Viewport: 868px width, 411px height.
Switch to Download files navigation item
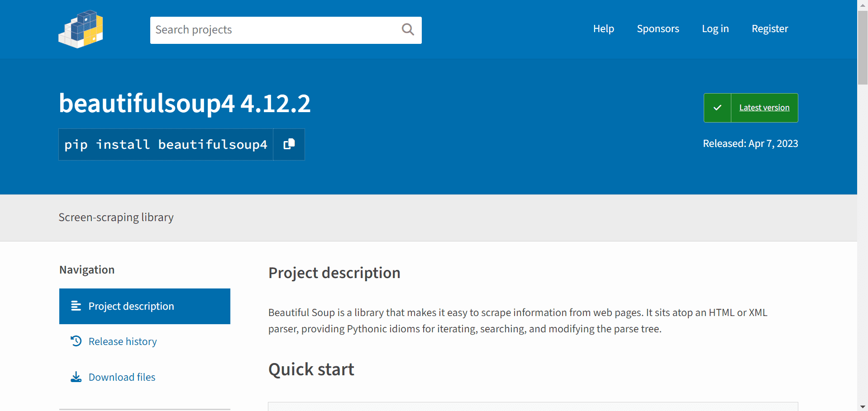pyautogui.click(x=121, y=376)
